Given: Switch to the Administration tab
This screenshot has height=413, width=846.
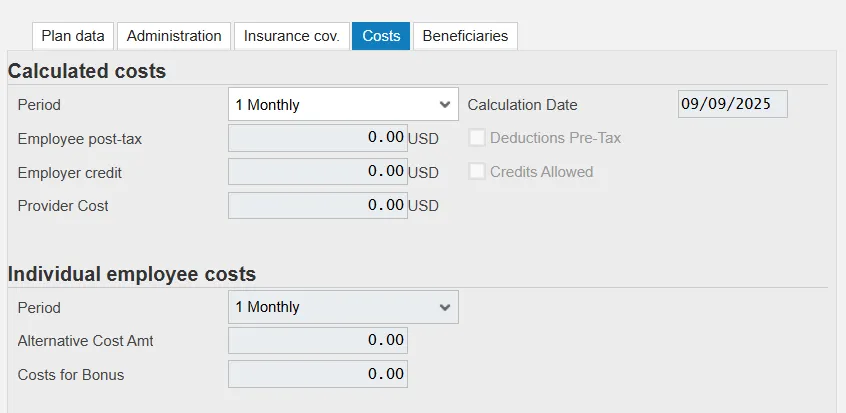Looking at the screenshot, I should point(174,36).
